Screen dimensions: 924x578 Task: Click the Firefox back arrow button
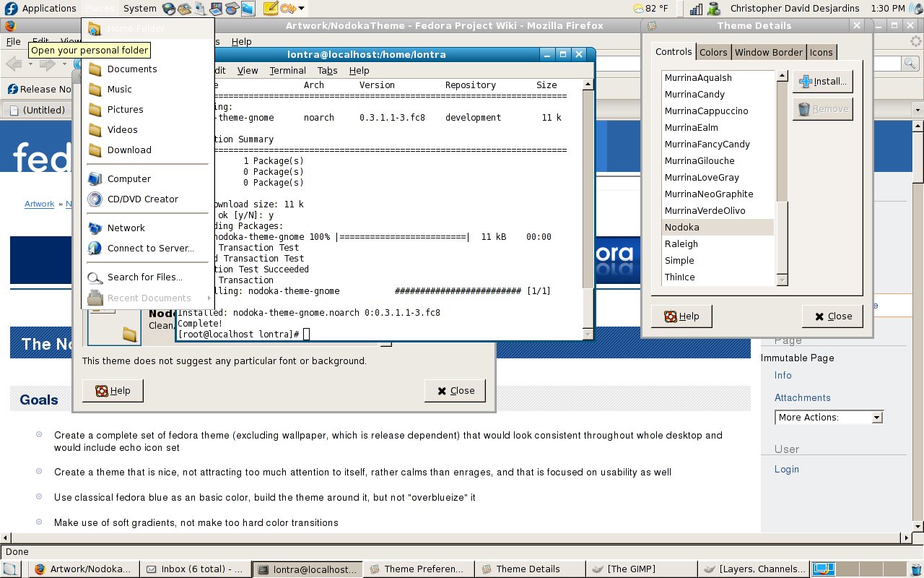pos(14,64)
